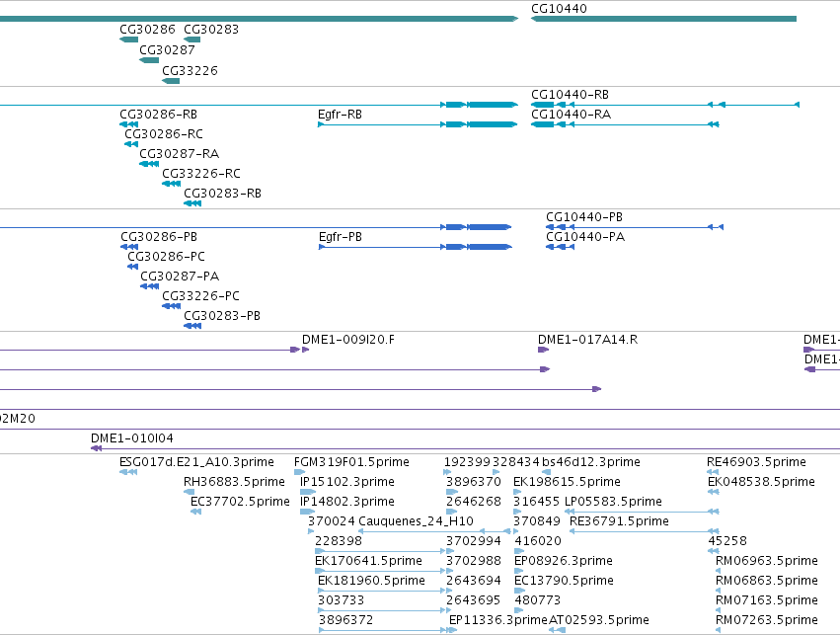Select the CG30287-RA transcript label
This screenshot has height=635, width=840.
pyautogui.click(x=179, y=154)
